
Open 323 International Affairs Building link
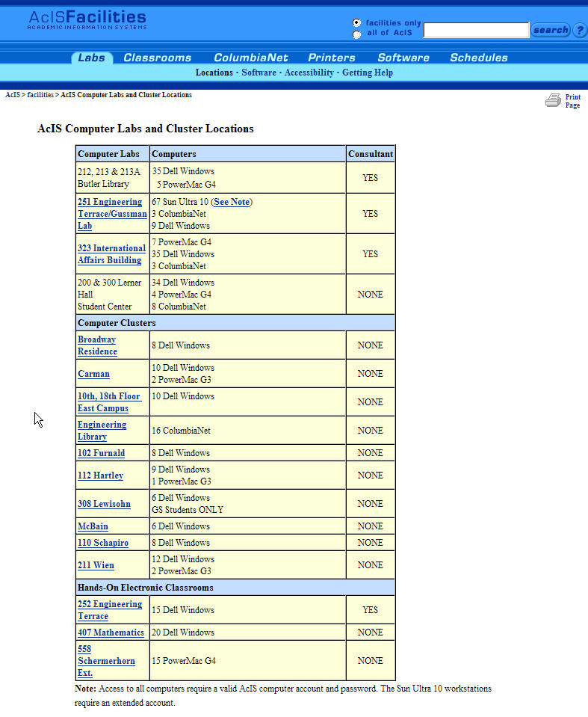point(111,253)
